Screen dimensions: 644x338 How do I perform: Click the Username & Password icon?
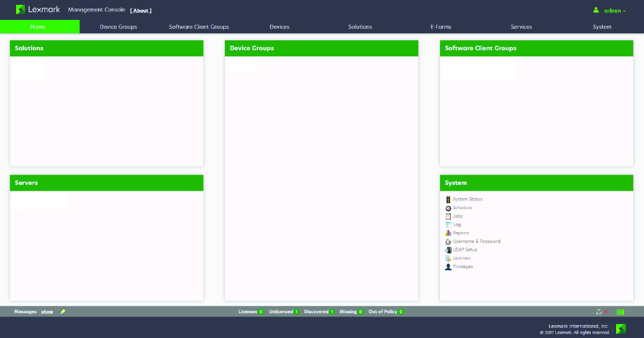448,242
